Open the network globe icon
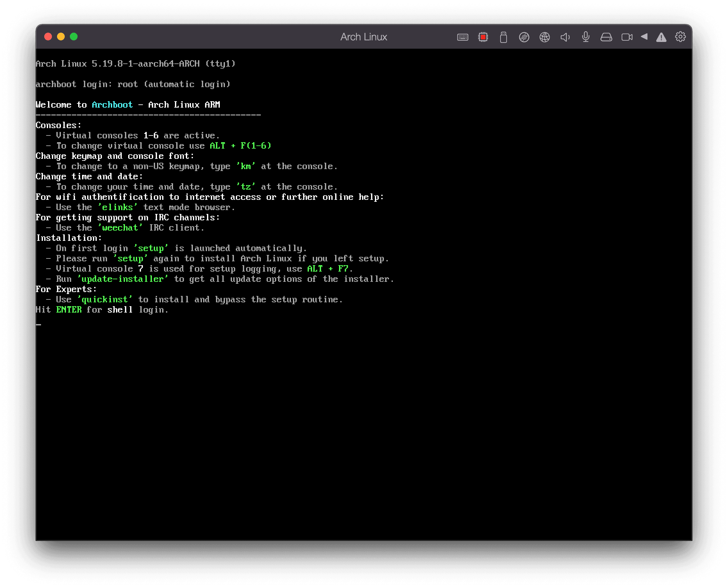The width and height of the screenshot is (728, 588). coord(545,37)
